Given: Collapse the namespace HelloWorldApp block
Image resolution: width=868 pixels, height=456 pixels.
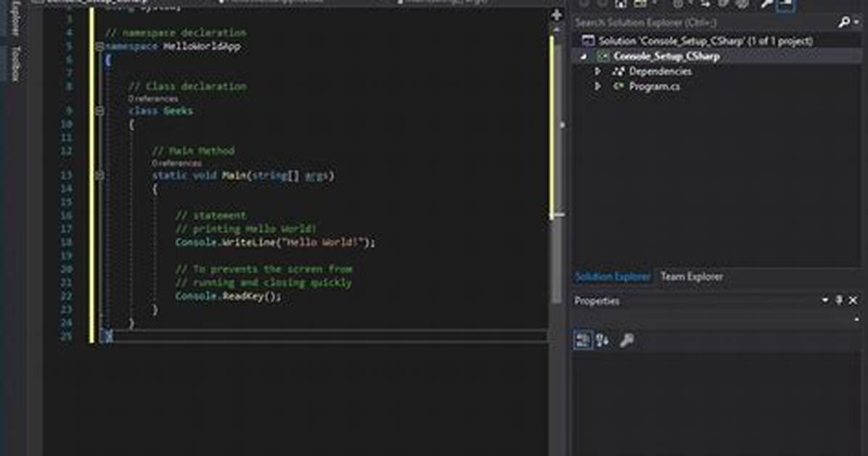Looking at the screenshot, I should tap(99, 46).
